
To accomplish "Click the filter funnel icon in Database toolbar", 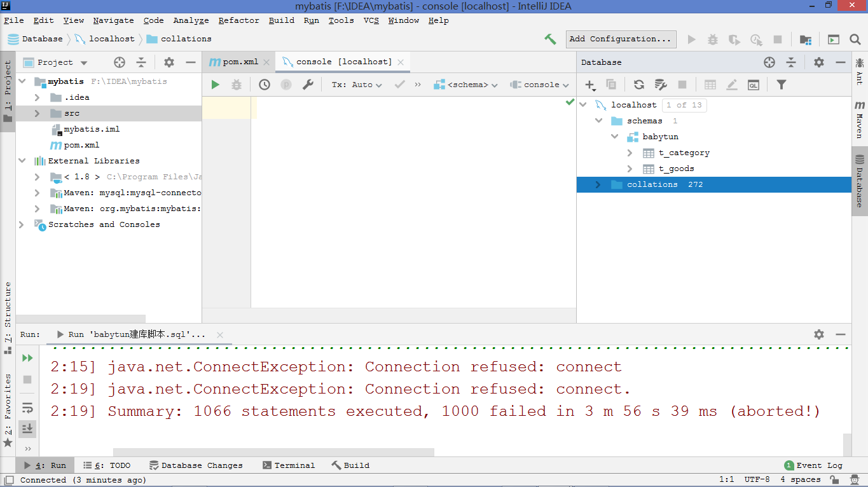I will click(x=782, y=85).
